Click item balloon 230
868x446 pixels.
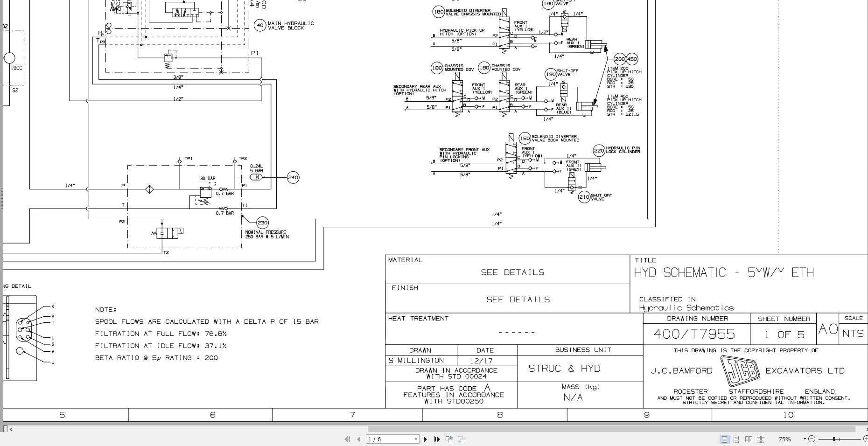coord(263,223)
